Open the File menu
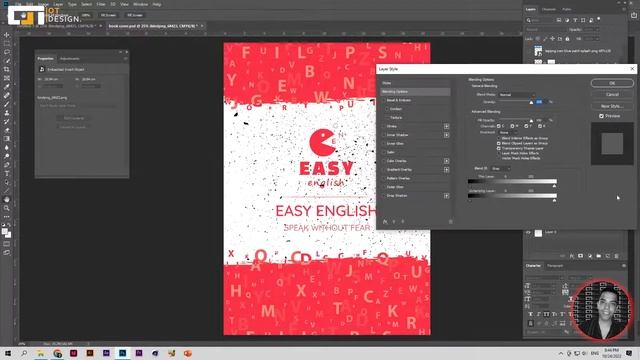Image resolution: width=640 pixels, height=360 pixels. coord(18,4)
